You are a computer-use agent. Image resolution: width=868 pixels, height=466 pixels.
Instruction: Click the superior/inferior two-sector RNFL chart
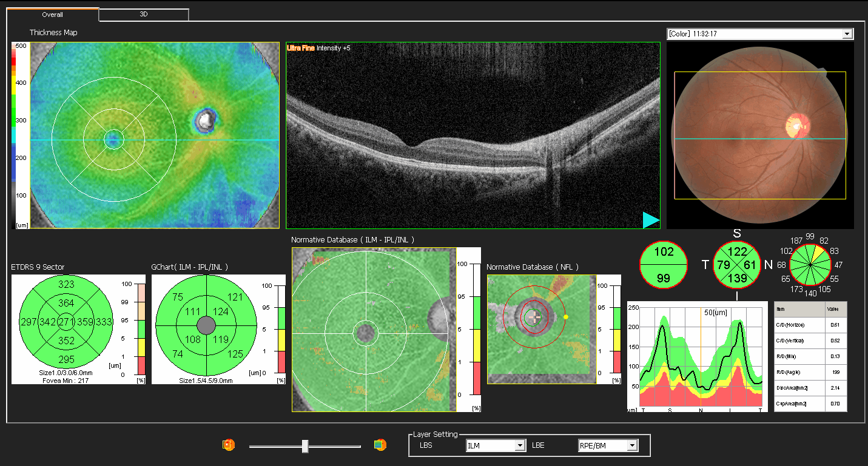pyautogui.click(x=664, y=264)
